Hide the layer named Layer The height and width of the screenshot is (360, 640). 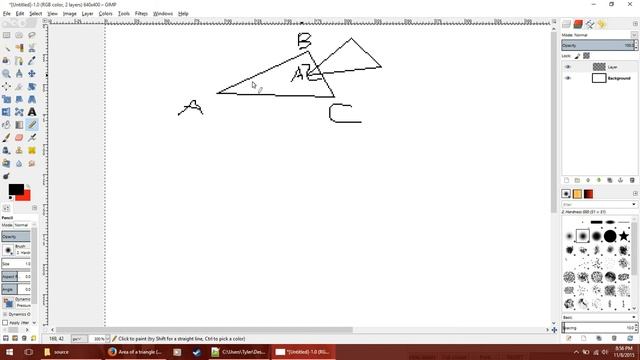[x=568, y=67]
